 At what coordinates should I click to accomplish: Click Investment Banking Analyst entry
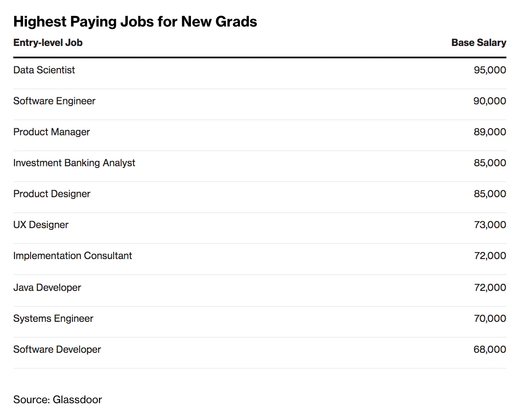click(x=74, y=163)
